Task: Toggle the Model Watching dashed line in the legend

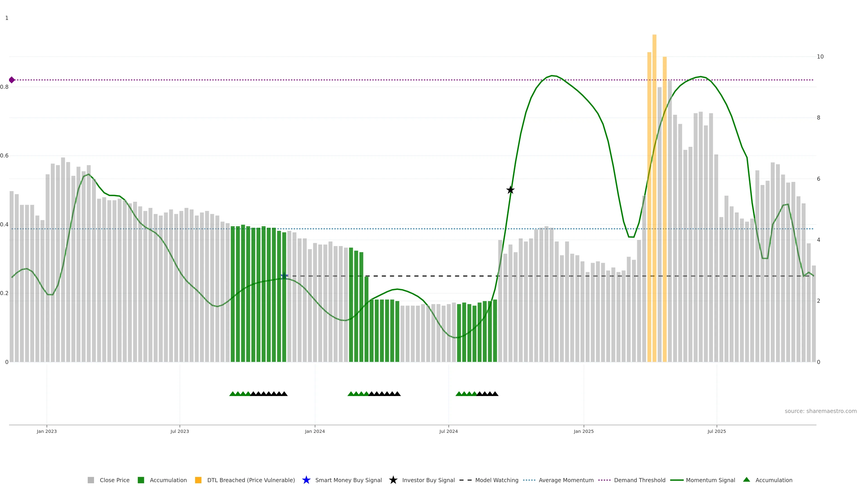Action: (x=465, y=480)
